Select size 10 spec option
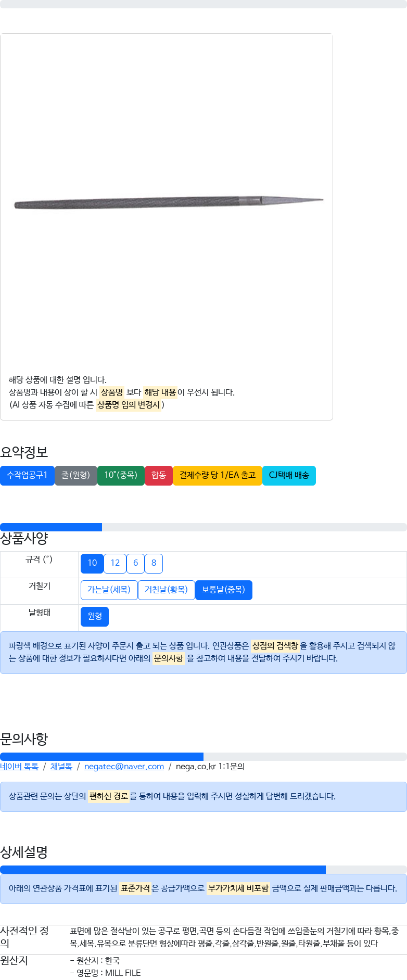 click(x=92, y=563)
